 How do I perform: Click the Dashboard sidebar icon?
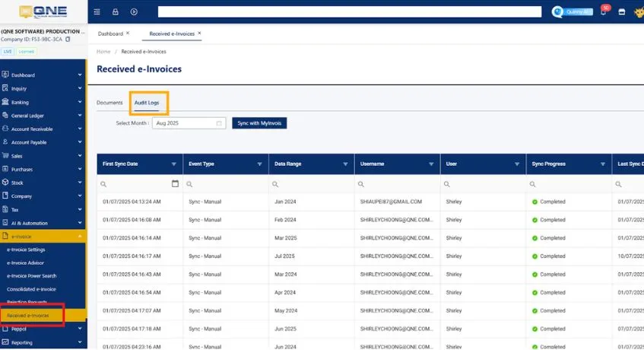coord(5,75)
